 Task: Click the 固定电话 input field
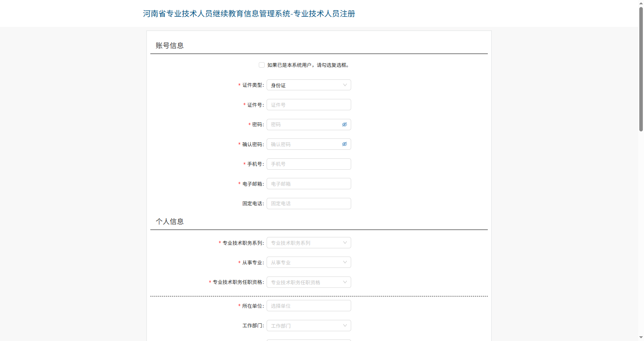pos(308,204)
